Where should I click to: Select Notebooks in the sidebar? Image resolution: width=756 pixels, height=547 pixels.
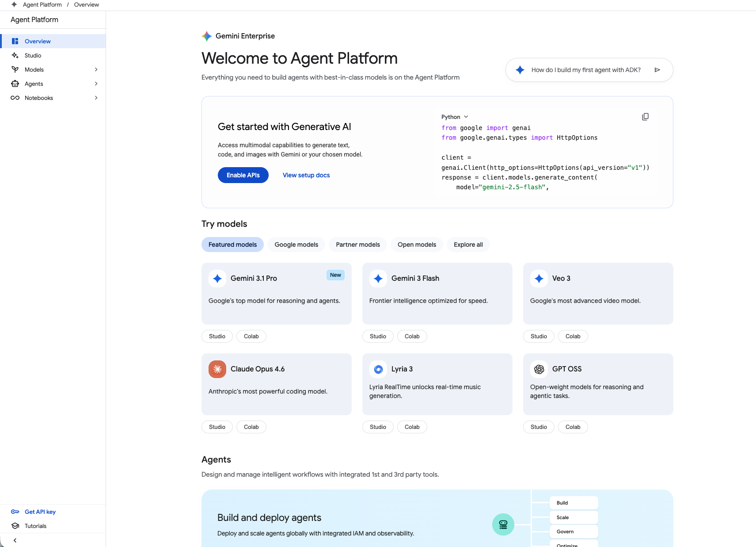coord(38,98)
